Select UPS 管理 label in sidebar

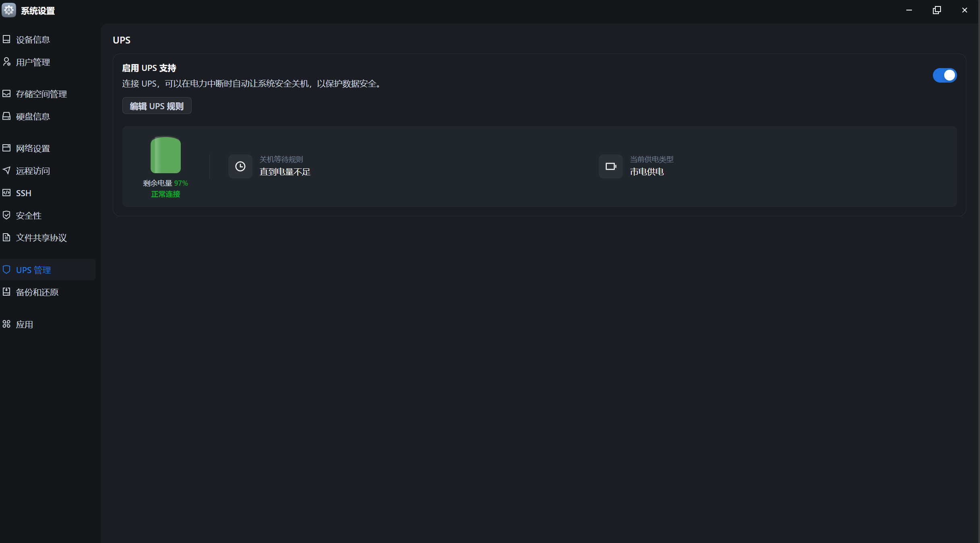click(x=33, y=270)
